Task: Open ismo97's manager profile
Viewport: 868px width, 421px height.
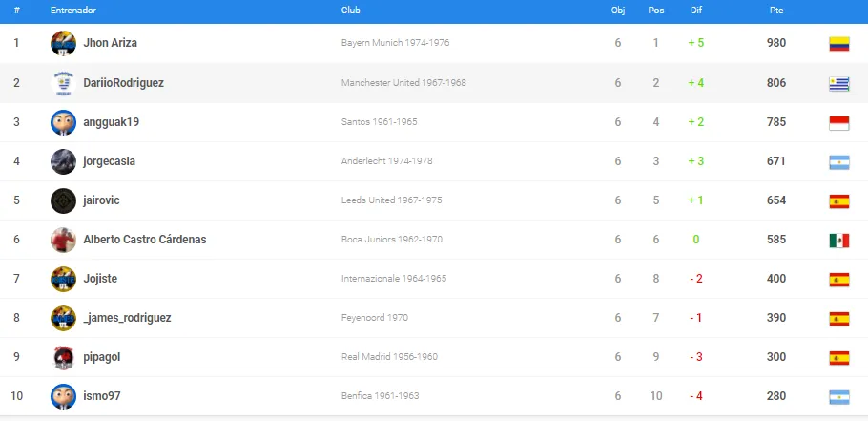Action: (x=102, y=396)
